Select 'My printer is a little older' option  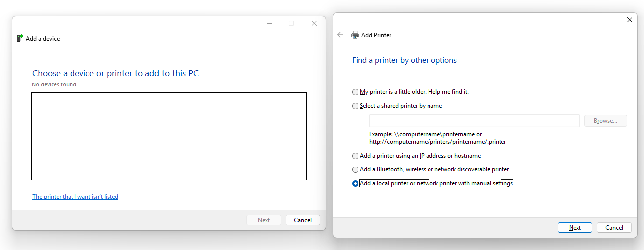[x=355, y=92]
